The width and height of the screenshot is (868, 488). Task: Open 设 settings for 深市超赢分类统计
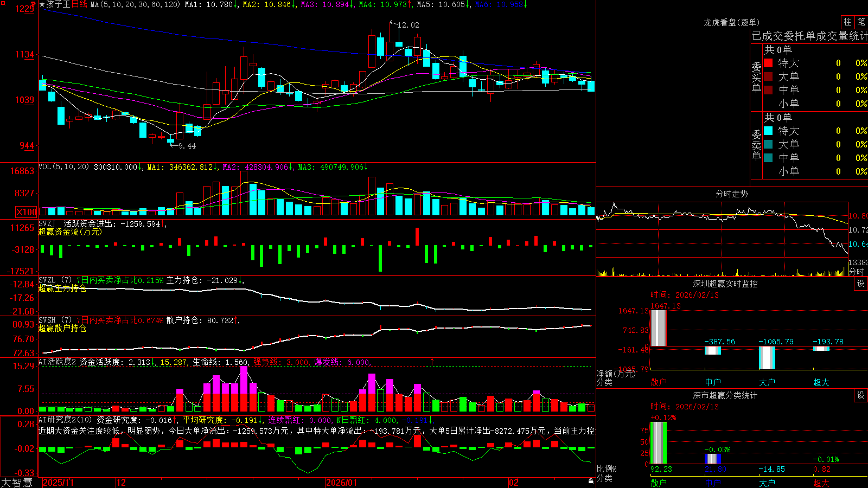[x=861, y=395]
